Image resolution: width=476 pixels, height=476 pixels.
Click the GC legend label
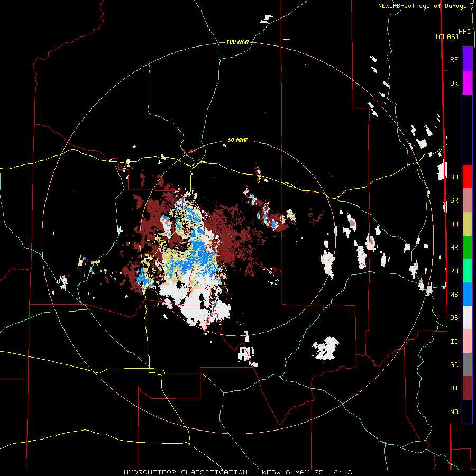[454, 364]
